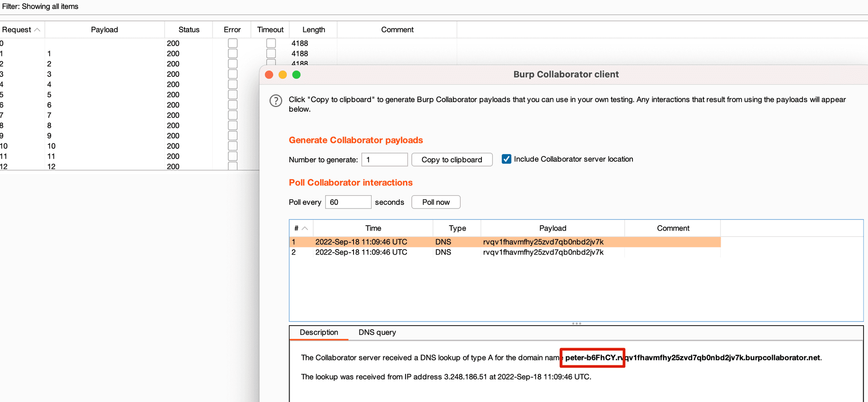The height and width of the screenshot is (402, 868).
Task: Tick the Timeout checkbox for request 0
Action: pos(271,43)
